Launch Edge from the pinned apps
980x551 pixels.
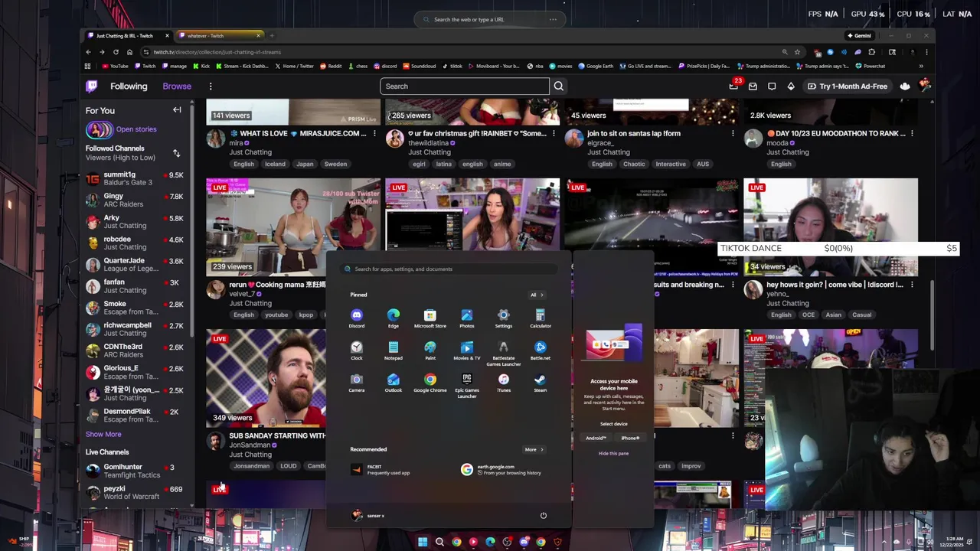click(x=394, y=318)
